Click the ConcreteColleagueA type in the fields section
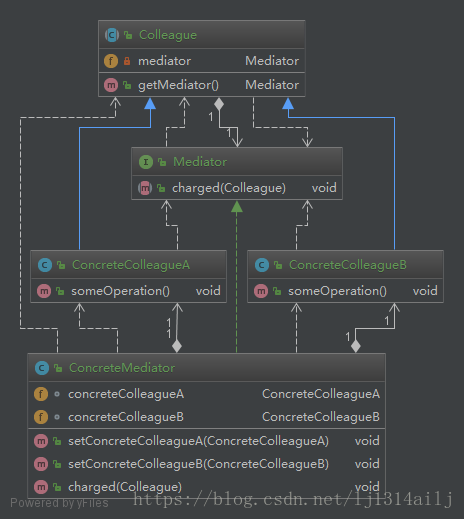Screen dimensions: 464x519 321,394
